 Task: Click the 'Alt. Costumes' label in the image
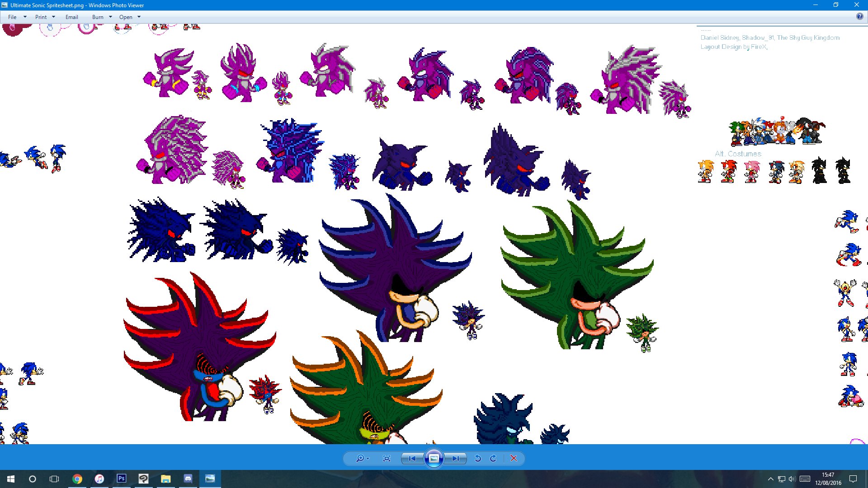coord(738,154)
